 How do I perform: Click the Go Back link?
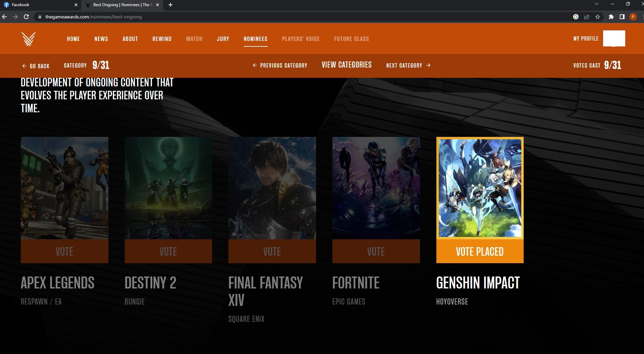coord(36,66)
